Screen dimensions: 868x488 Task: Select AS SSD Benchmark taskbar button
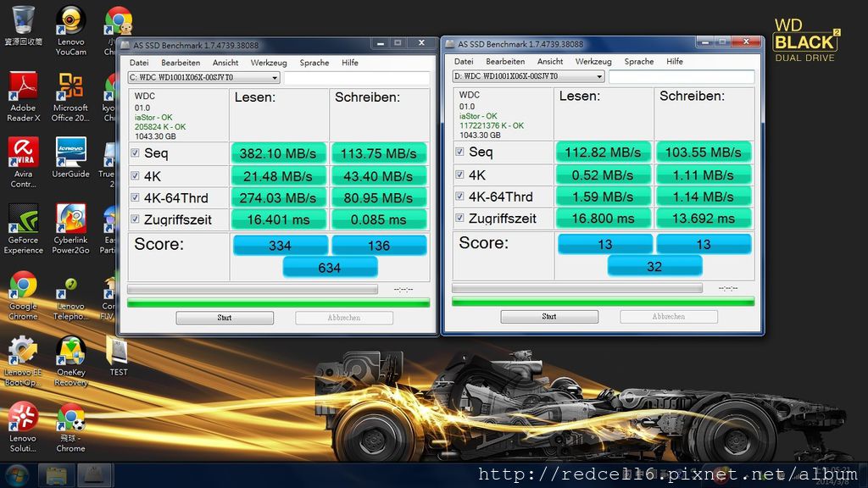[x=94, y=476]
